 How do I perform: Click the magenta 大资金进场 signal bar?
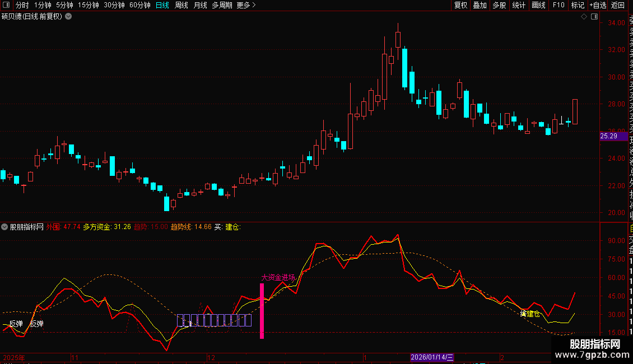click(x=262, y=311)
